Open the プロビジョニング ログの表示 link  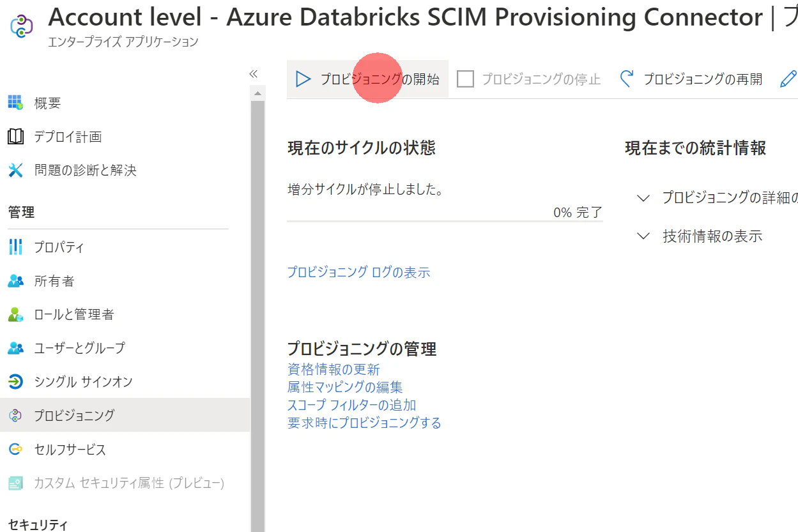[358, 273]
